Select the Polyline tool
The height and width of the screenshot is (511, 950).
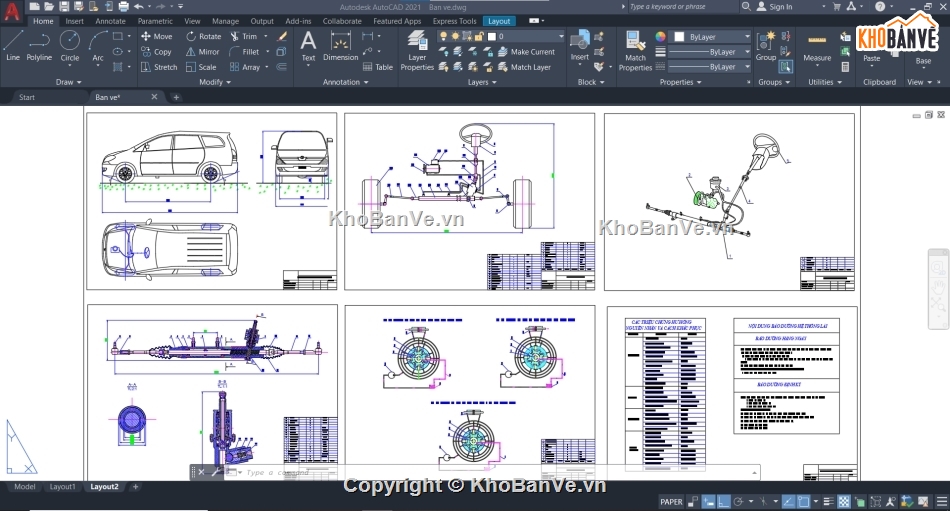click(39, 45)
